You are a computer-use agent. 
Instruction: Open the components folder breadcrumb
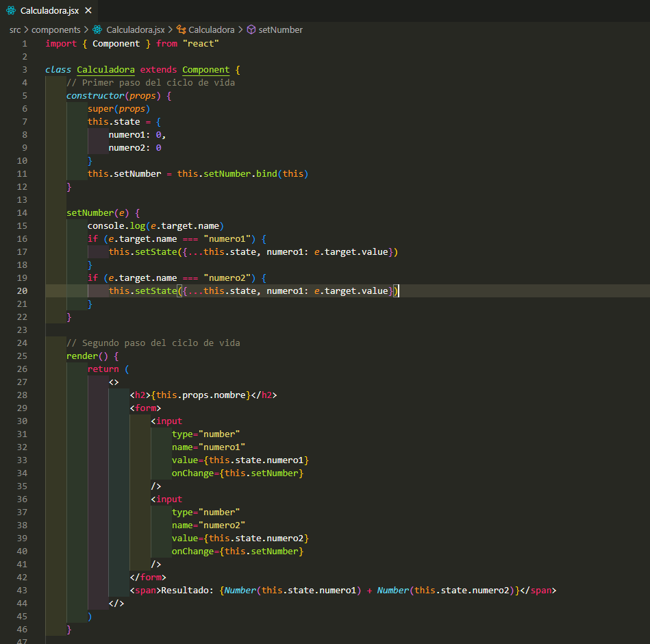point(55,29)
